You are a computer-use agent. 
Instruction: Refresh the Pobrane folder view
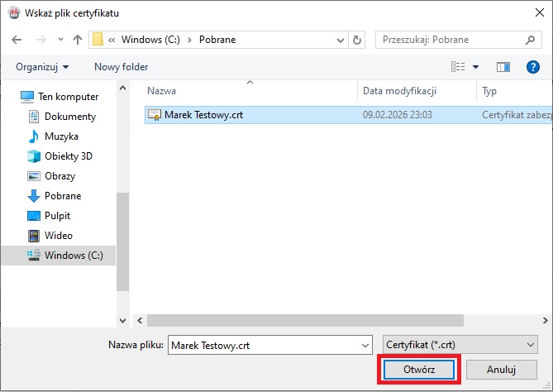[357, 39]
